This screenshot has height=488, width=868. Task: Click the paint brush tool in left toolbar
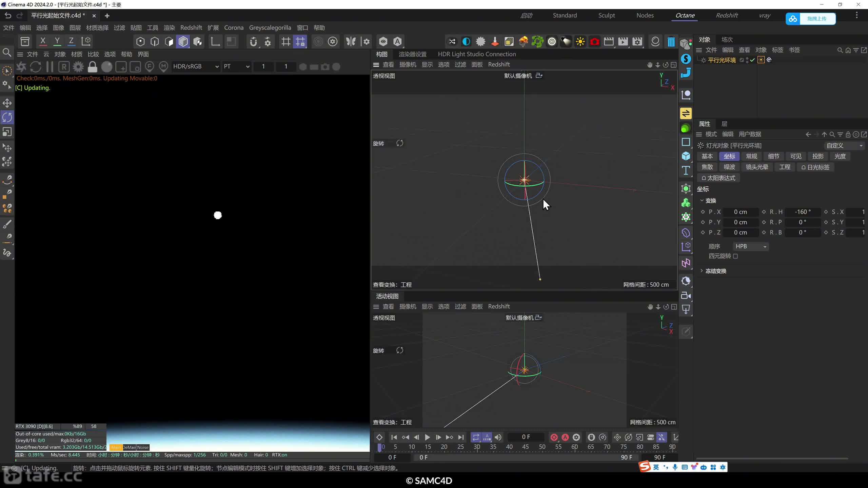click(x=7, y=224)
